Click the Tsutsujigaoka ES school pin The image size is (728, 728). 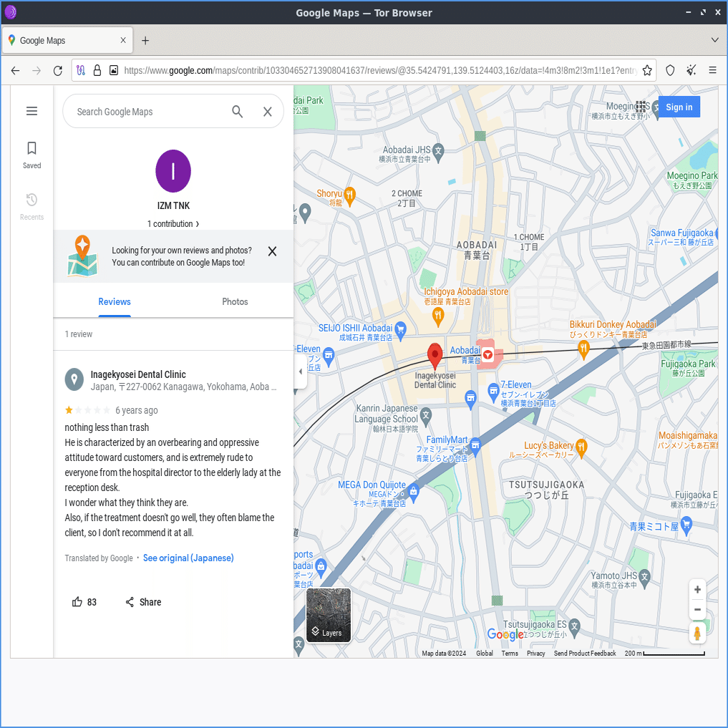tap(574, 626)
